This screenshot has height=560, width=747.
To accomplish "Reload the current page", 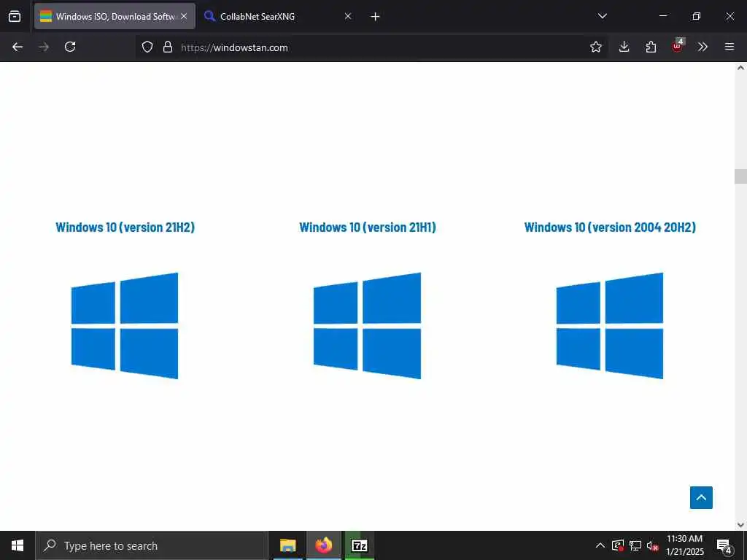I will coord(70,47).
